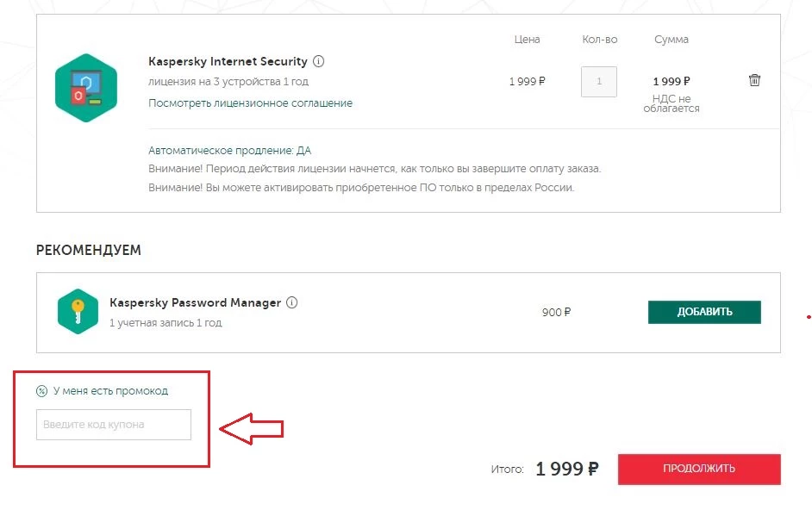Click the Kaspersky Internet Security product icon
The height and width of the screenshot is (510, 812).
click(85, 88)
